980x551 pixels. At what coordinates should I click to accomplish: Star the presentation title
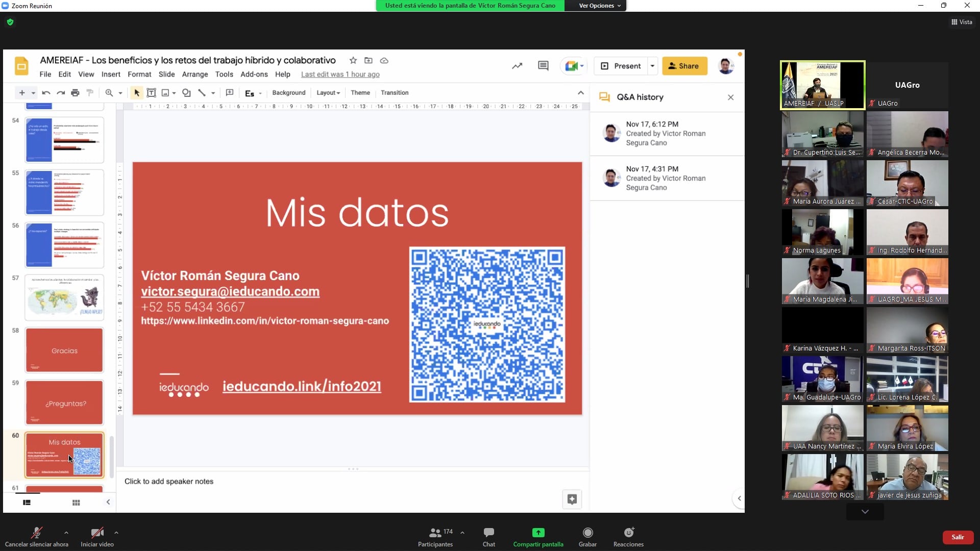click(353, 60)
